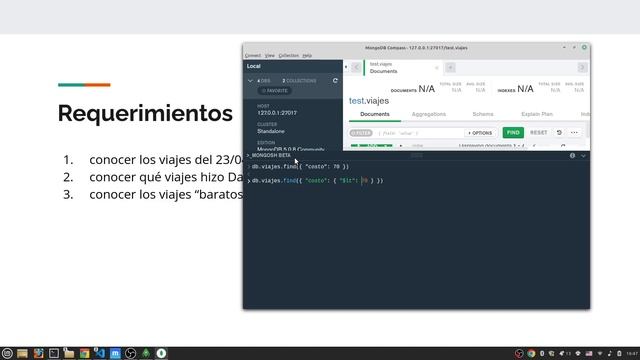Switch to the Aggregations tab
Screen dimensions: 640x360
point(429,114)
